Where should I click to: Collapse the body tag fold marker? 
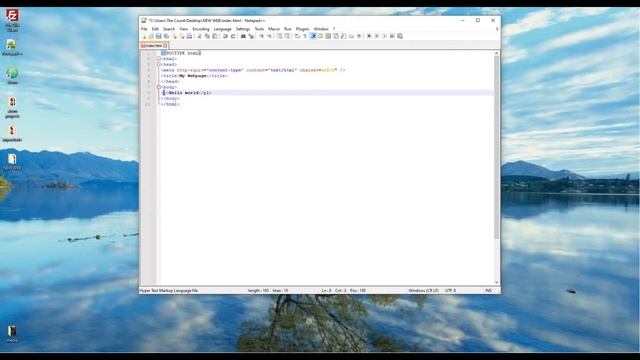point(159,87)
